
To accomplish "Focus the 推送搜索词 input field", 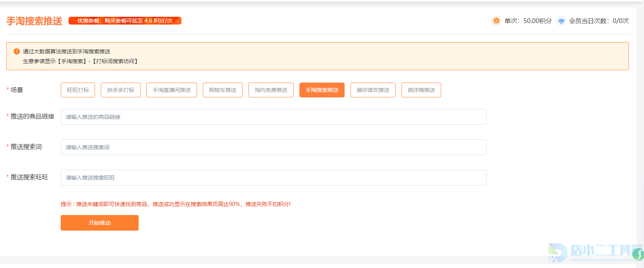I will click(274, 147).
